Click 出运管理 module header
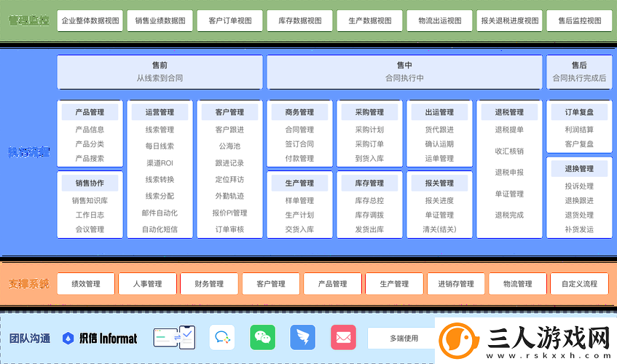Viewport: 617px width, 364px height. coord(439,112)
